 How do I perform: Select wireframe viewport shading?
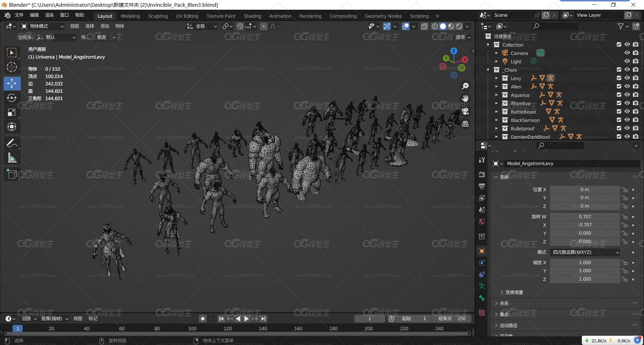pos(435,26)
